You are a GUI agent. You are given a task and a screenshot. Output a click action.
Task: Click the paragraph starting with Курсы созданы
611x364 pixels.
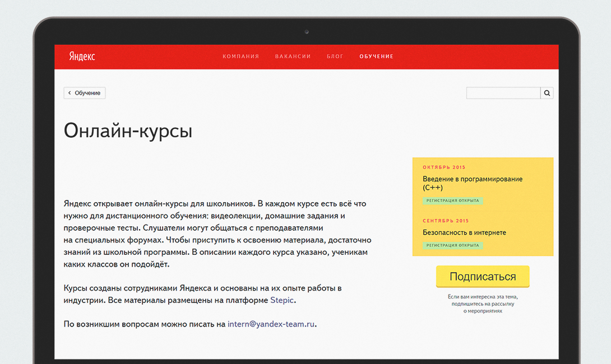coord(202,294)
